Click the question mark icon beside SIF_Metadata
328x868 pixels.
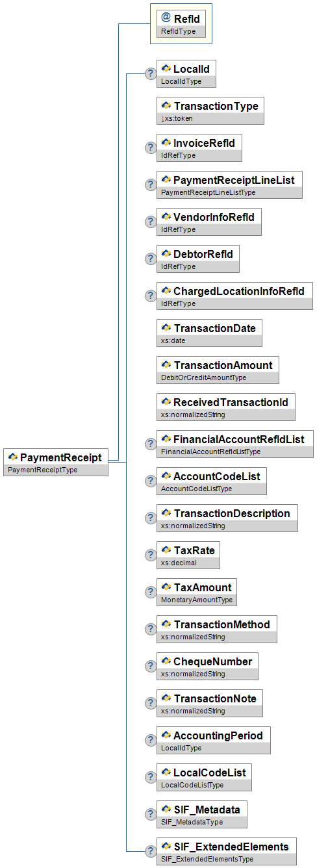pos(150,814)
